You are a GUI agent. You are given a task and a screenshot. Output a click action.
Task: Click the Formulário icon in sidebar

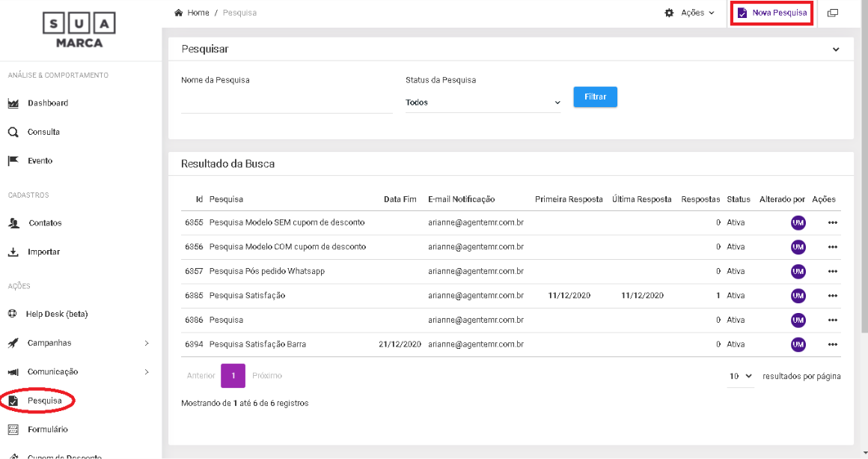[x=13, y=430]
